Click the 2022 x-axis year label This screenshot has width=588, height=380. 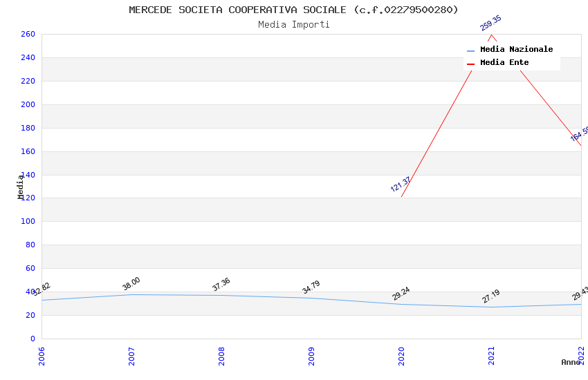(x=582, y=355)
